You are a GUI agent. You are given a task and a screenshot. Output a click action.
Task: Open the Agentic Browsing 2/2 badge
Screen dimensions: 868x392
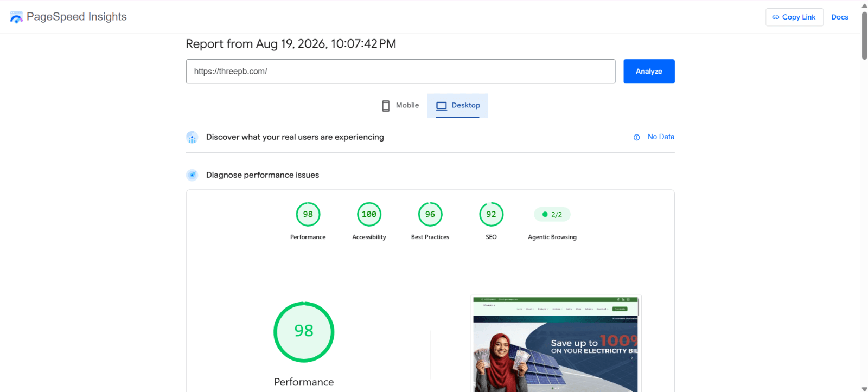pyautogui.click(x=552, y=215)
